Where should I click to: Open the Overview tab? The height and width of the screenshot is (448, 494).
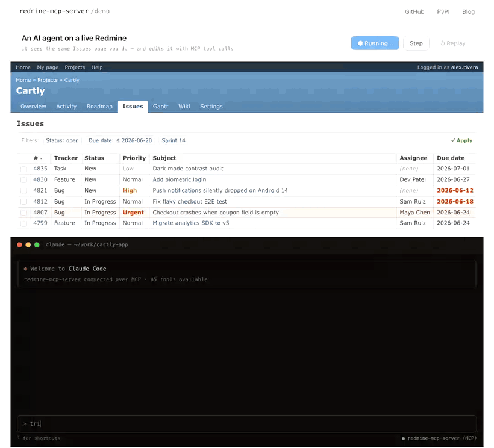(x=33, y=107)
